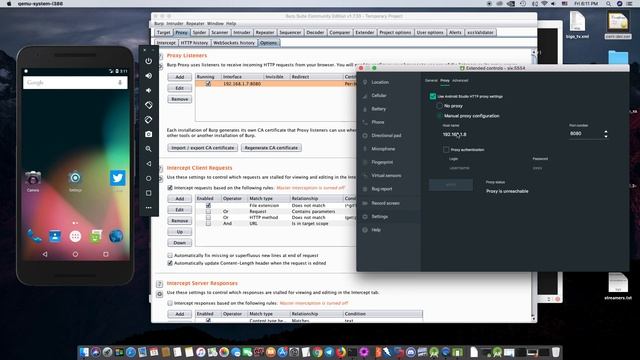Toggle Intercept responses based on rules checkbox
This screenshot has height=360, width=640.
pyautogui.click(x=170, y=303)
